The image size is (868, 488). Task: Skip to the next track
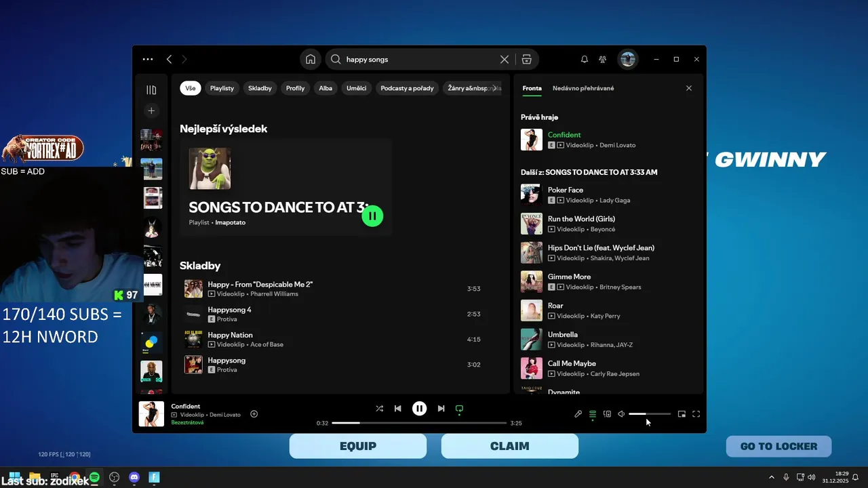441,409
